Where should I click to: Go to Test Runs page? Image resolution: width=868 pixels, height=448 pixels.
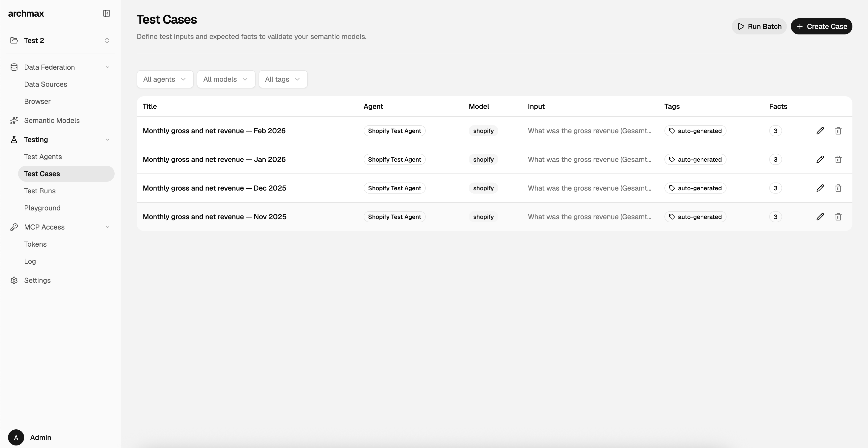40,191
